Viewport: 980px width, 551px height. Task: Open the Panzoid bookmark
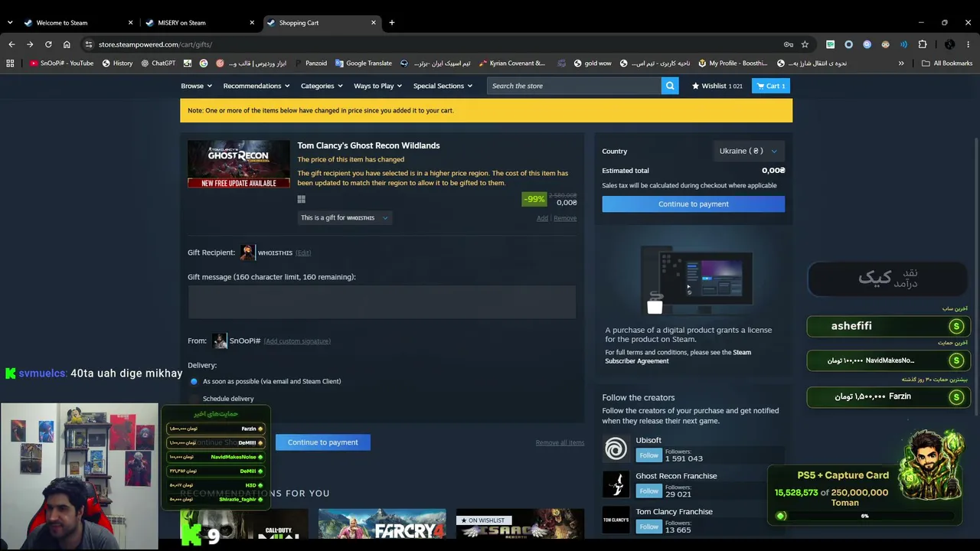(311, 64)
